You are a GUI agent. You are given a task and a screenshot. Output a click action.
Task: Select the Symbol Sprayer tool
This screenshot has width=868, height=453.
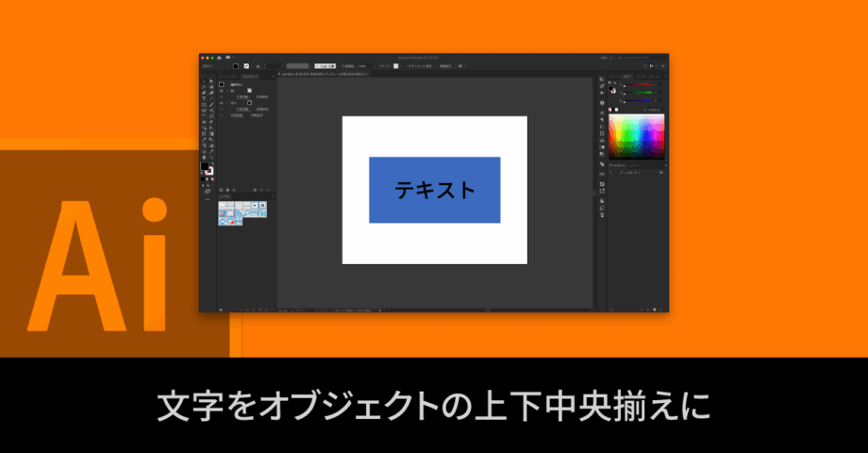pos(204,145)
